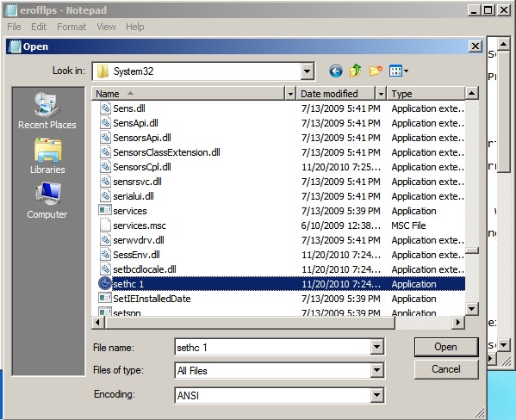Open the Notepad Format menu
This screenshot has width=516, height=420.
pos(71,27)
